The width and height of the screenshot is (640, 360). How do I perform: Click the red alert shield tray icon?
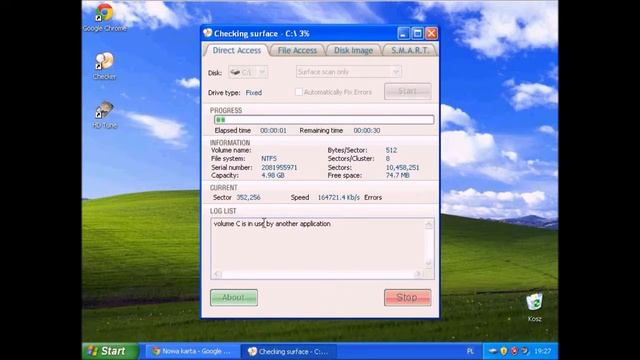click(x=514, y=351)
